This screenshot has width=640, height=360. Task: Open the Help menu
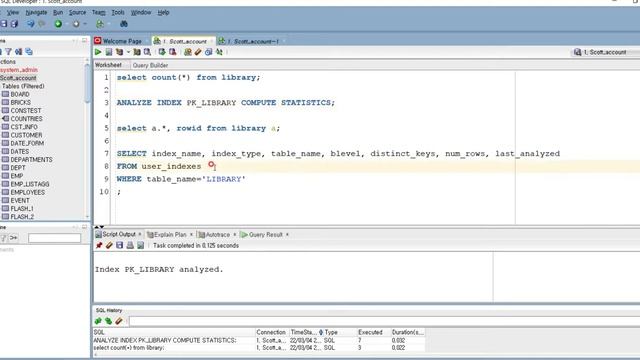coord(163,13)
